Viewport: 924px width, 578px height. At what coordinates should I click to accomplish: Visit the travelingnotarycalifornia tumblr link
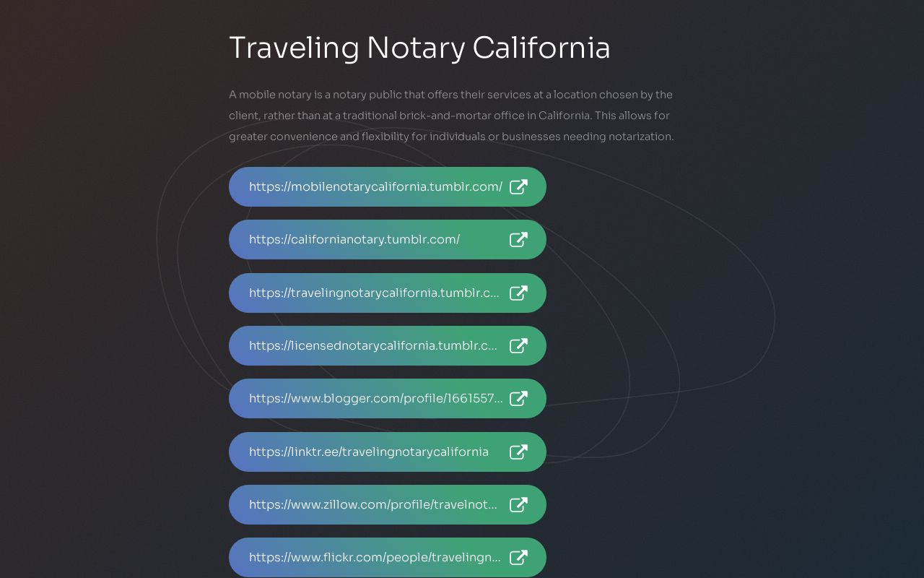point(388,293)
